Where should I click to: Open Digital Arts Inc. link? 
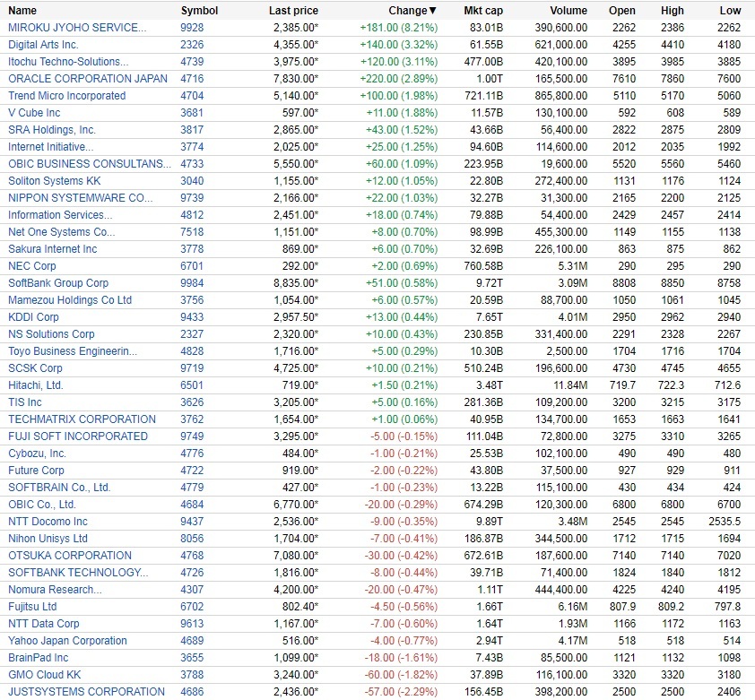(43, 45)
